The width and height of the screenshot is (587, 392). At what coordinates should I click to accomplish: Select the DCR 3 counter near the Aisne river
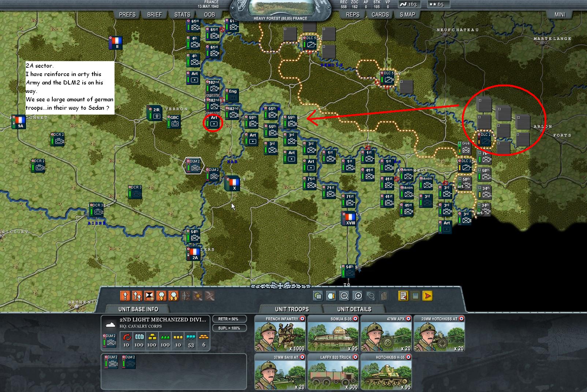pyautogui.click(x=97, y=210)
